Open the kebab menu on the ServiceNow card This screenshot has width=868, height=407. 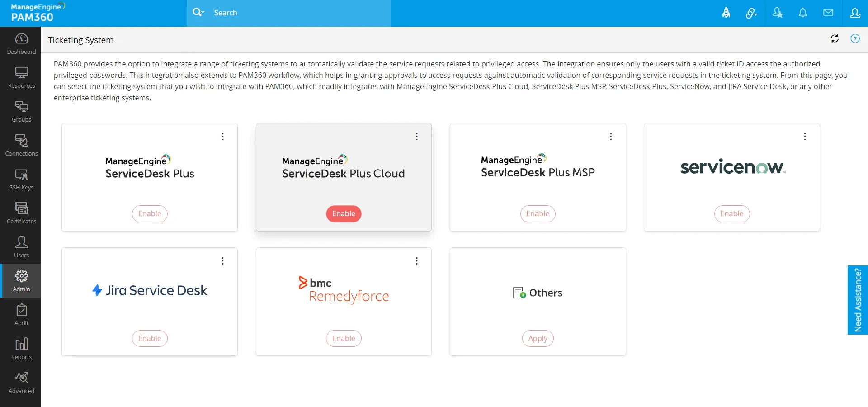(805, 137)
